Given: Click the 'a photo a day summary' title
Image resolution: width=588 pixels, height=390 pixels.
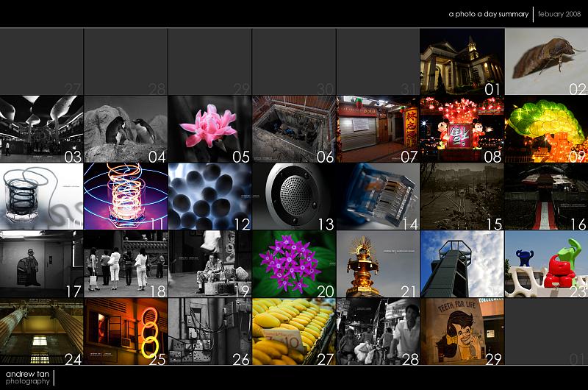Looking at the screenshot, I should click(x=488, y=13).
